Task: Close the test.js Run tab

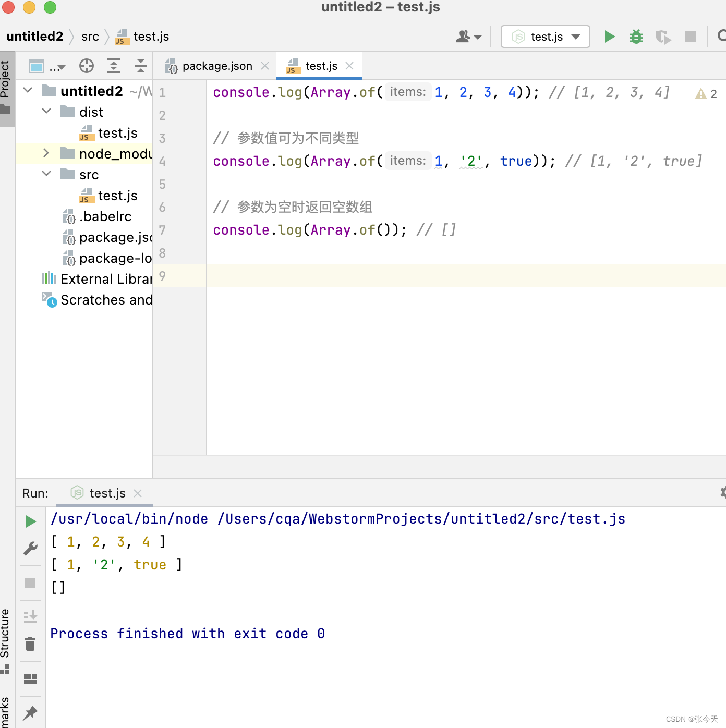Action: pyautogui.click(x=138, y=493)
